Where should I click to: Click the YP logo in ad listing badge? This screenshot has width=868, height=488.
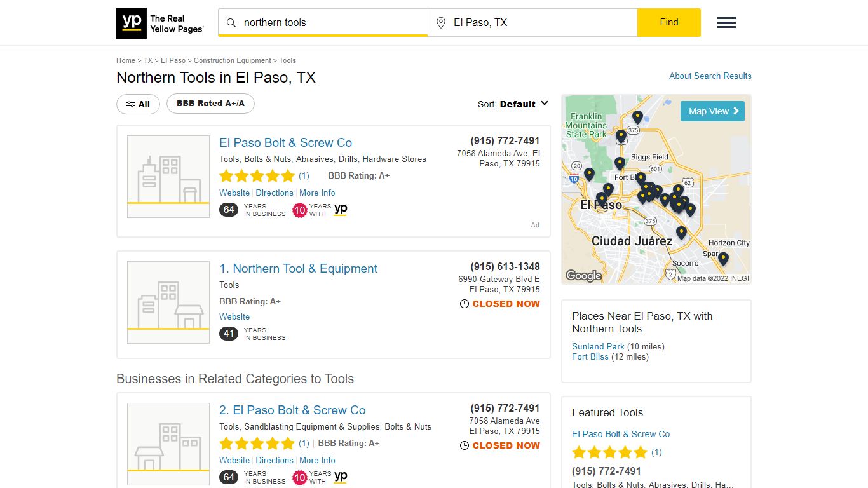tap(341, 209)
